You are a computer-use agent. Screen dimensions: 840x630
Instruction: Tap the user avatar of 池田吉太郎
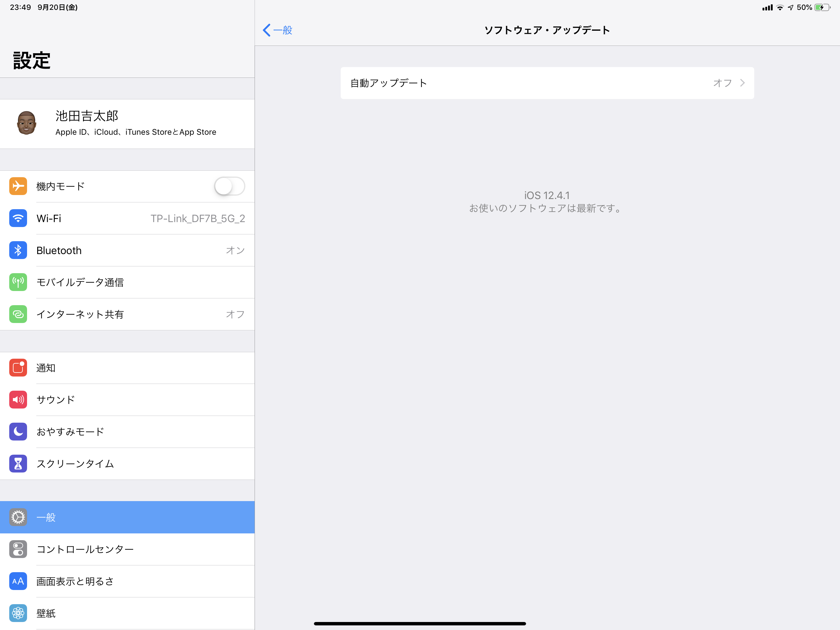(x=26, y=123)
